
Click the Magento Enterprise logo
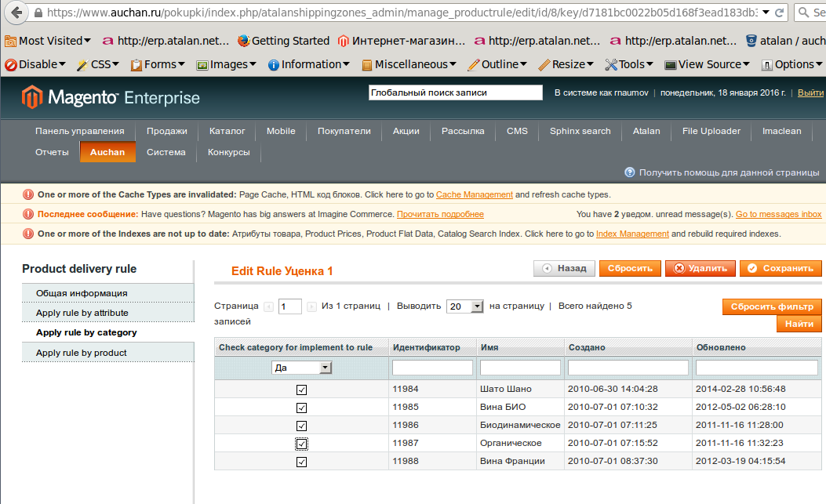[111, 97]
